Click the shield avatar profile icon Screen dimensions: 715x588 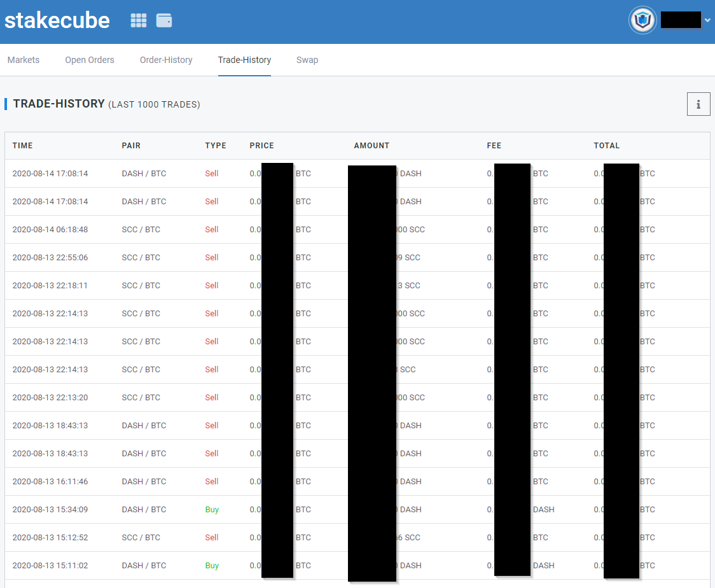click(x=642, y=20)
